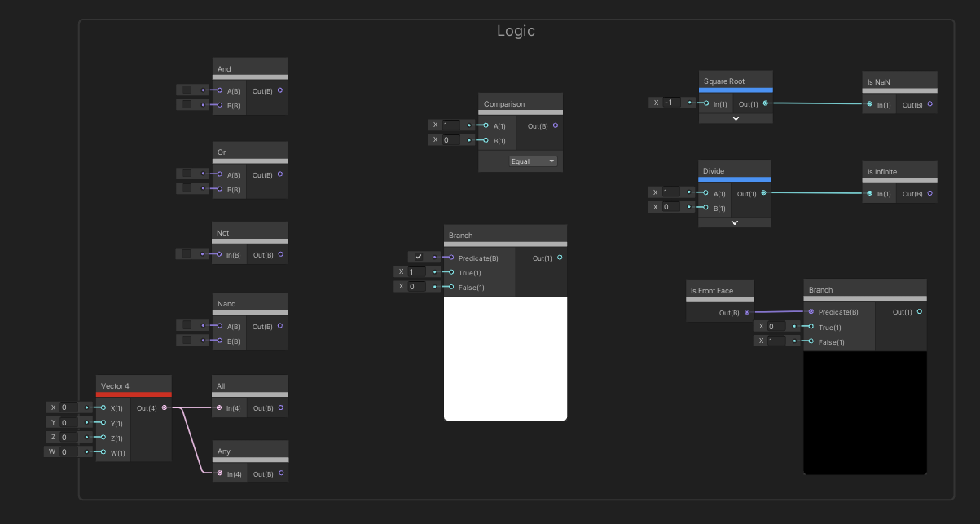
Task: Click the Out(B) port of the Is Front Face node
Action: [747, 312]
